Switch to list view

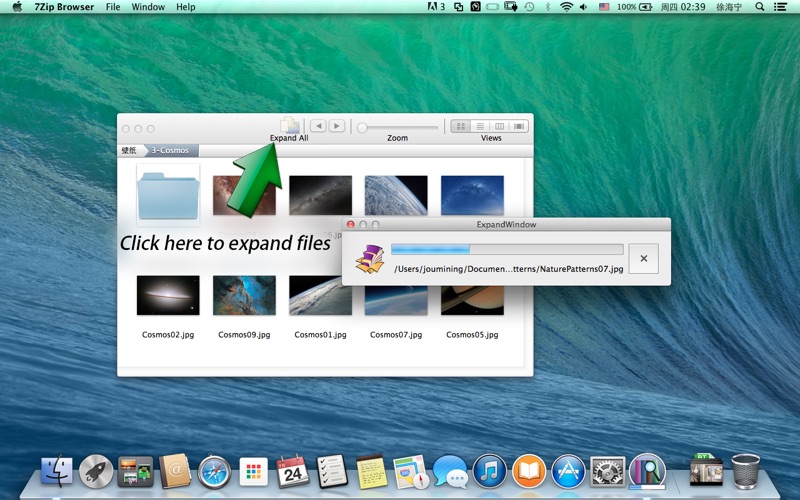tap(480, 126)
